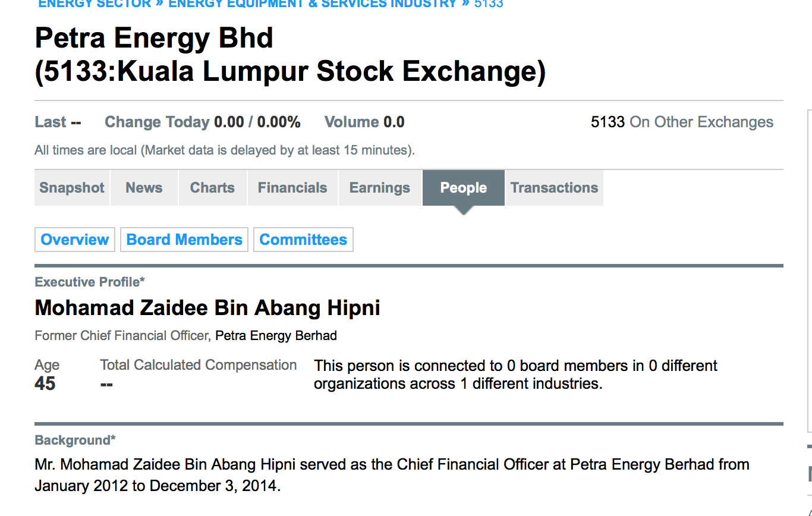Open the Energy Sector breadcrumb link
Screen dimensions: 812x516
tap(95, 4)
